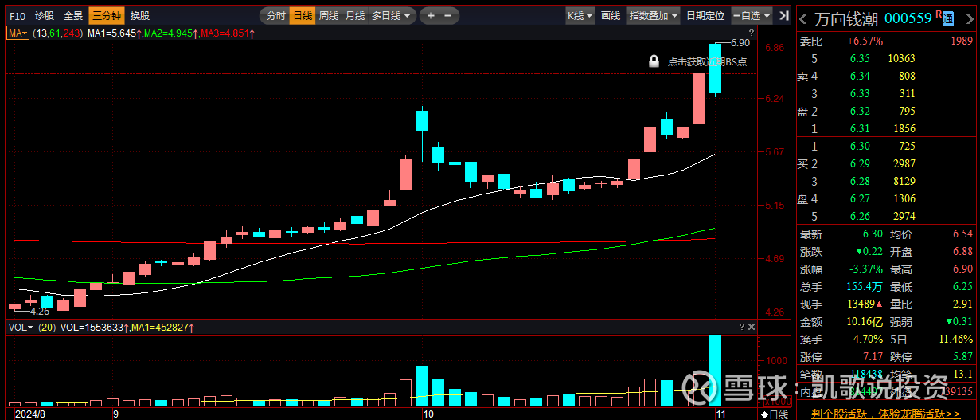The width and height of the screenshot is (980, 420).
Task: Click the latest cyan candlestick at 6.90
Action: coord(715,69)
